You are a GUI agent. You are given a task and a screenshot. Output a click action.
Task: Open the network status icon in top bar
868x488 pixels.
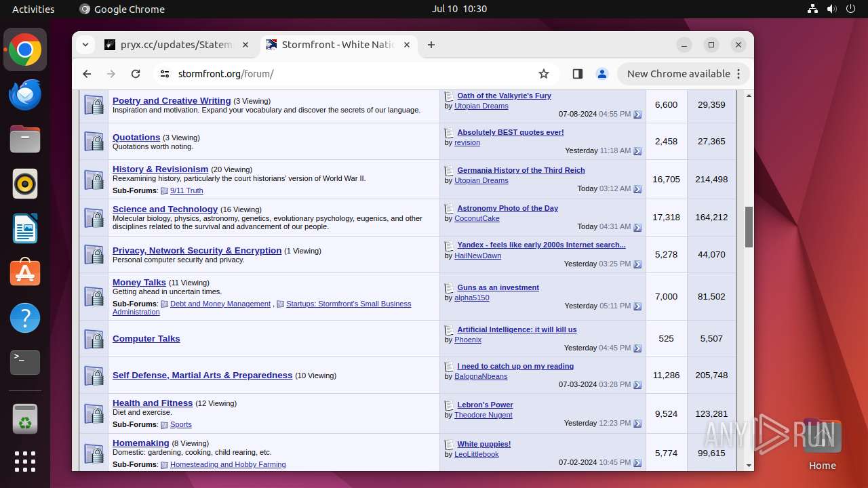pos(813,9)
